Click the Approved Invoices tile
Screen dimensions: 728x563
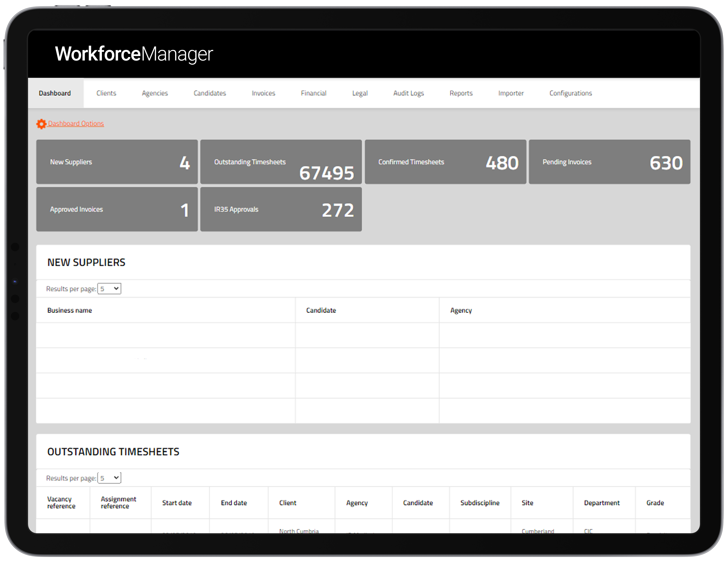(x=117, y=209)
